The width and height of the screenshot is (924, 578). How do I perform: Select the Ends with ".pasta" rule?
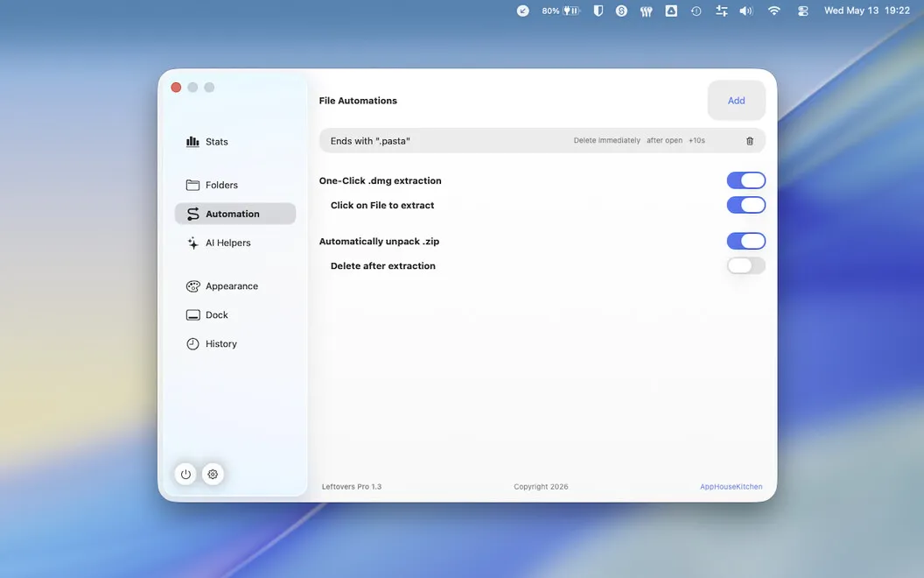[x=542, y=140]
